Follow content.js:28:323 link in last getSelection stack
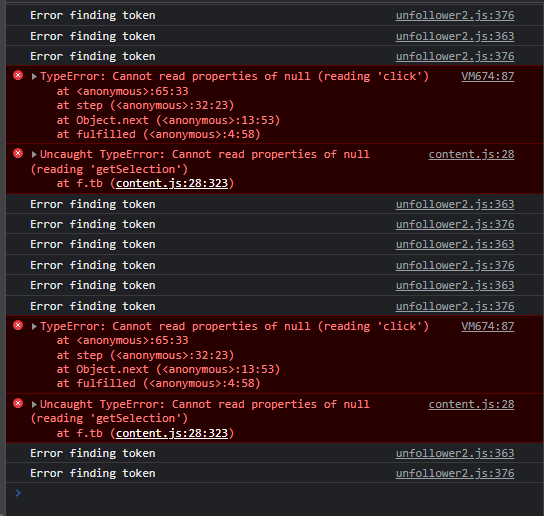Viewport: 544px width, 516px height. tap(172, 433)
